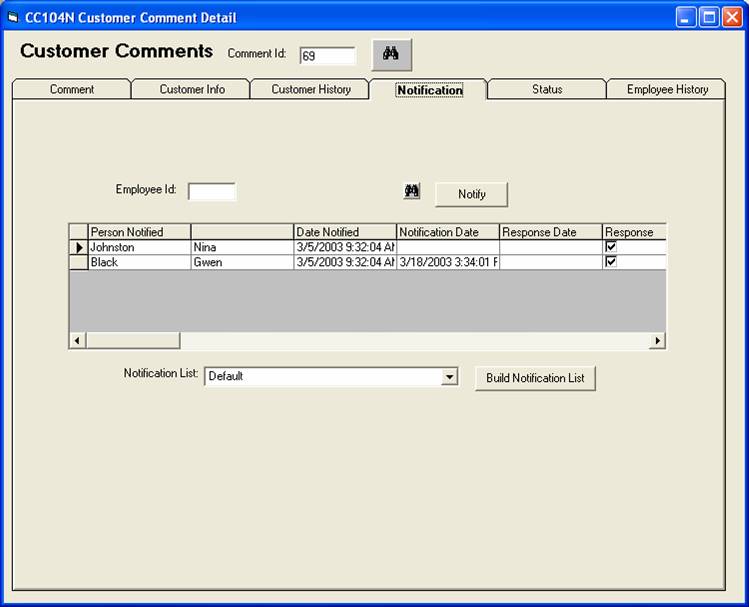
Task: Select the Johnston row indicator arrow
Action: click(x=79, y=247)
